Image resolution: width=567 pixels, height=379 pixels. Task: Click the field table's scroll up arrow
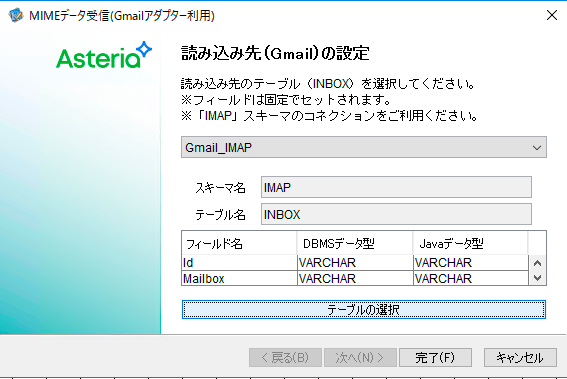[537, 263]
